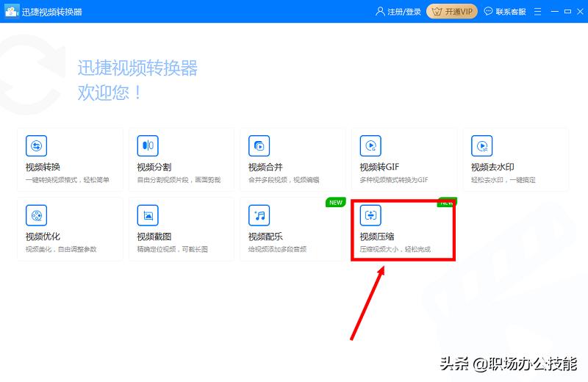The height and width of the screenshot is (382, 588).
Task: Click the 视频去水印 title text
Action: [492, 167]
